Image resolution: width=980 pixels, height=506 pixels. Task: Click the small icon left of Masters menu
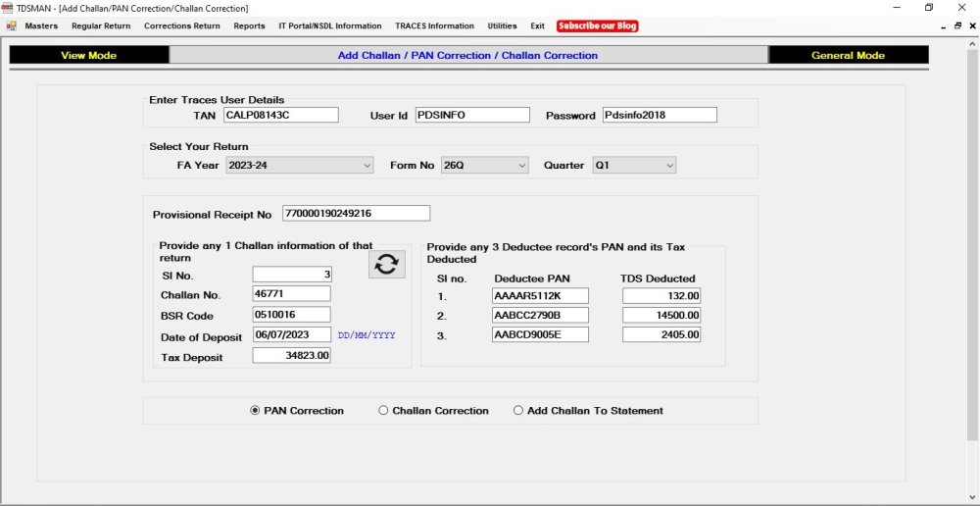(11, 25)
